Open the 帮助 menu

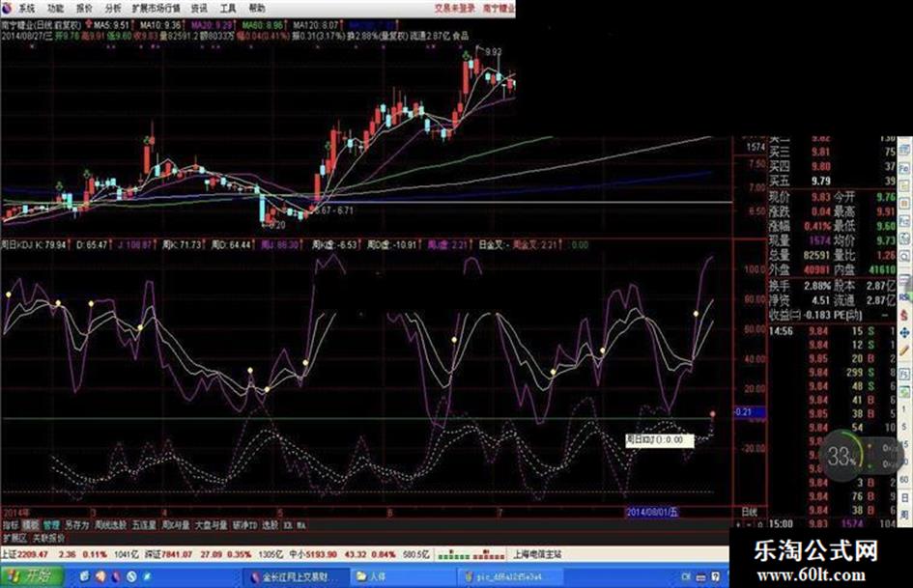(x=257, y=8)
